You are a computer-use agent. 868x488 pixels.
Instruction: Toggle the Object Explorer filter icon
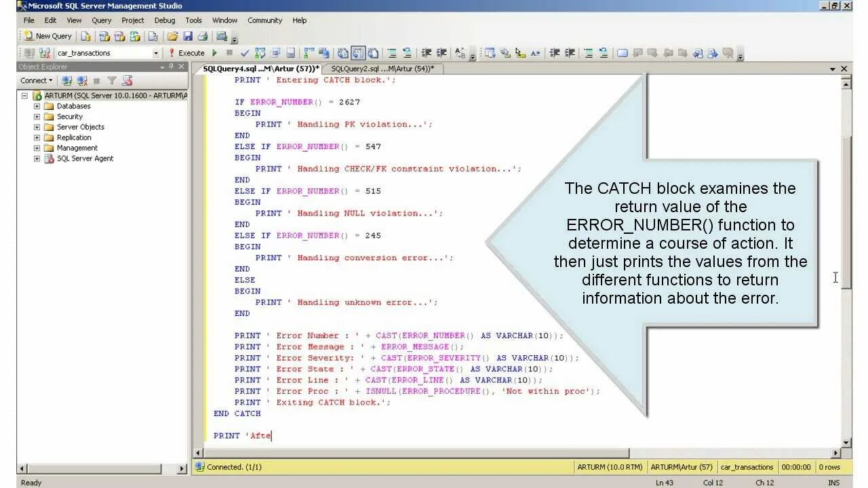coord(111,80)
